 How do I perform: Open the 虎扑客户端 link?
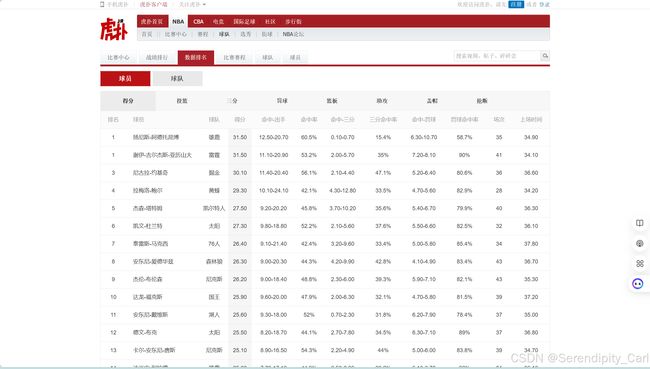tap(153, 4)
